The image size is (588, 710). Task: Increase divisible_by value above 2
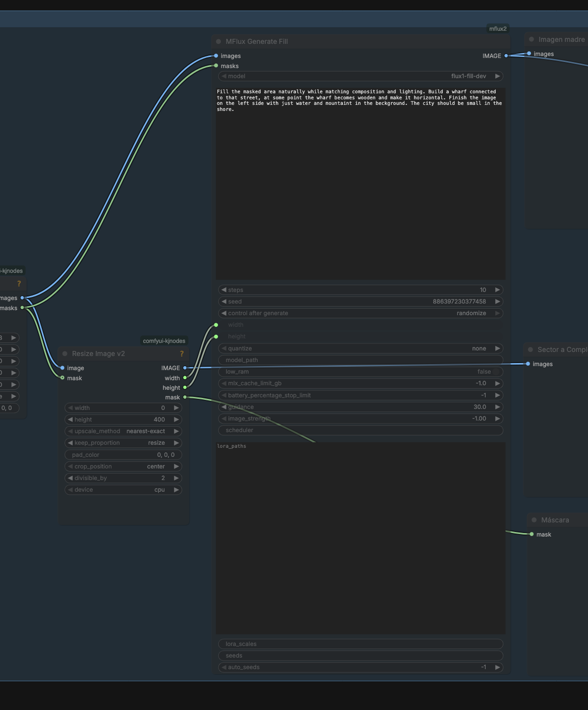pos(176,478)
